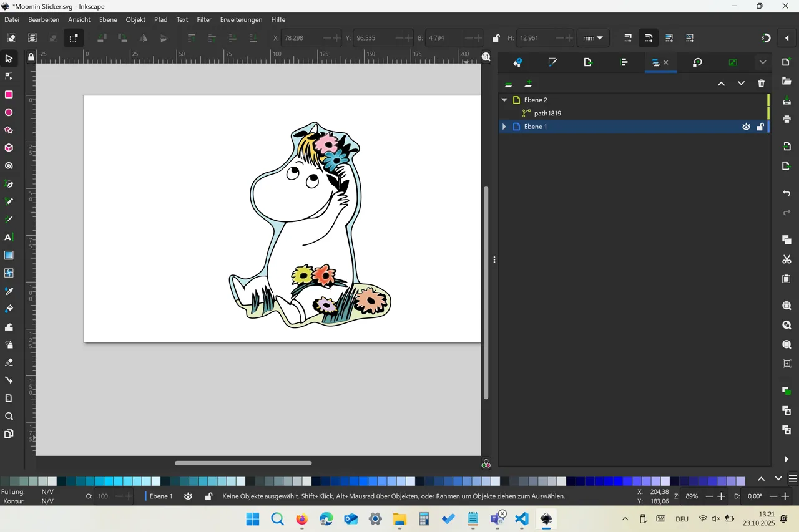Click the Cut scissors icon

787,259
